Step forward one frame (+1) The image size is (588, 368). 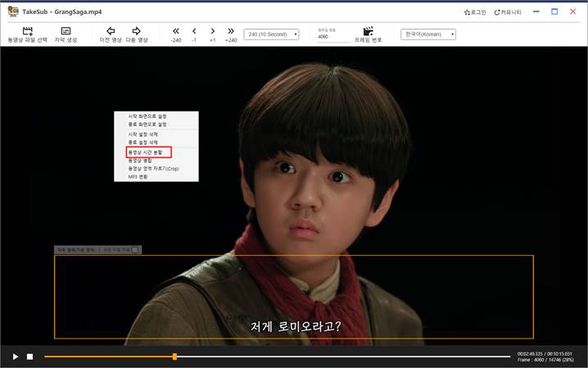[x=213, y=34]
